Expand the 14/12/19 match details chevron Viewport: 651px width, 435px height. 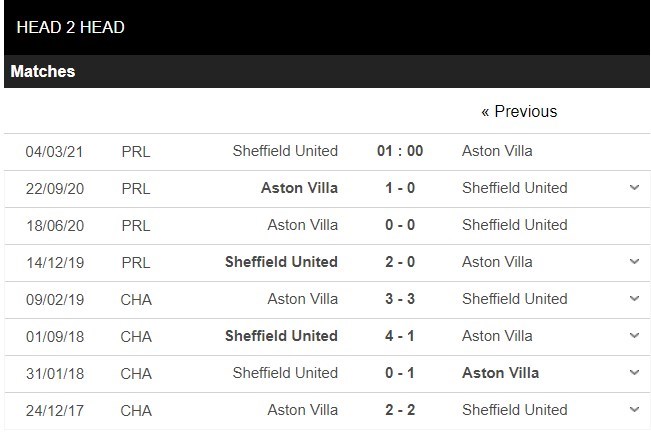point(634,262)
